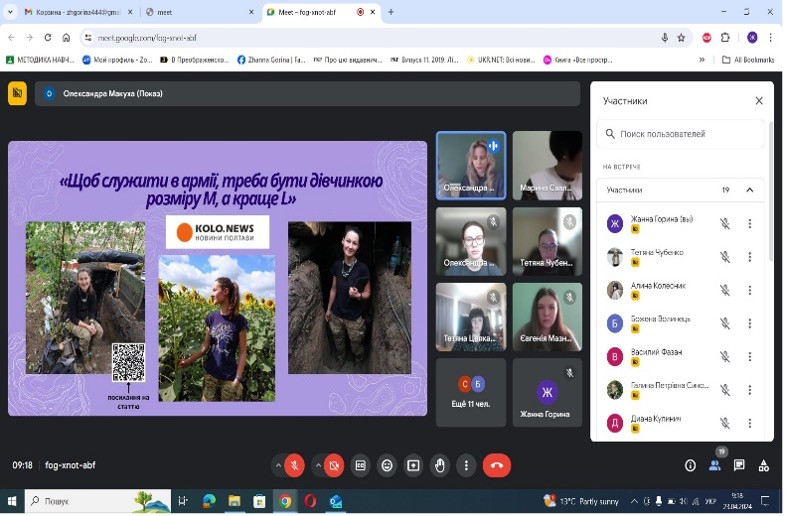Open options menu for Василий Фазан

tap(750, 357)
